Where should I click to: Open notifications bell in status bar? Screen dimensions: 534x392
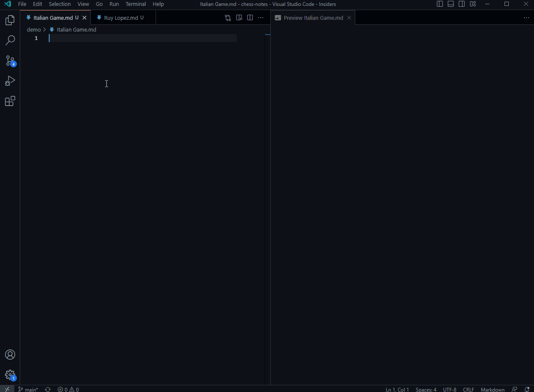tap(527, 389)
